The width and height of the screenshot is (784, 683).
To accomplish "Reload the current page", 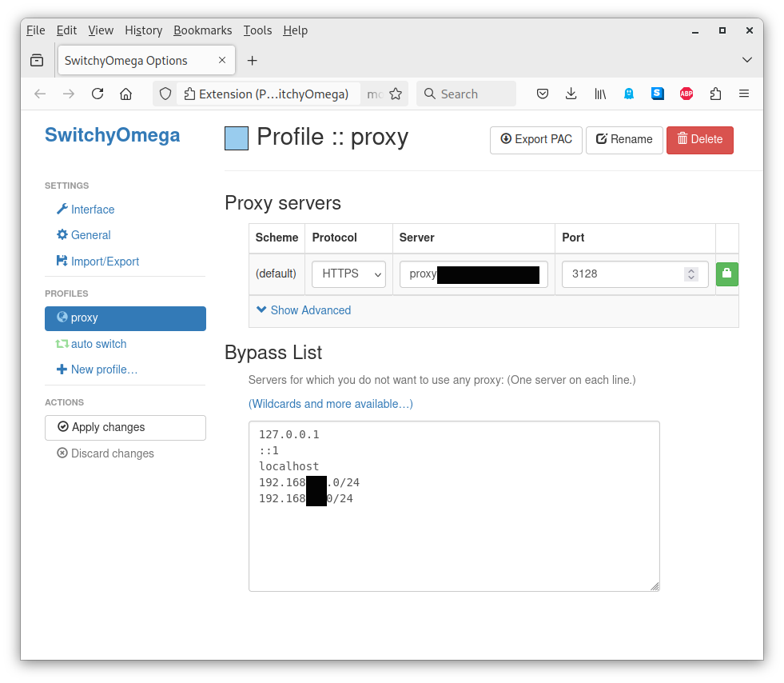I will click(98, 94).
